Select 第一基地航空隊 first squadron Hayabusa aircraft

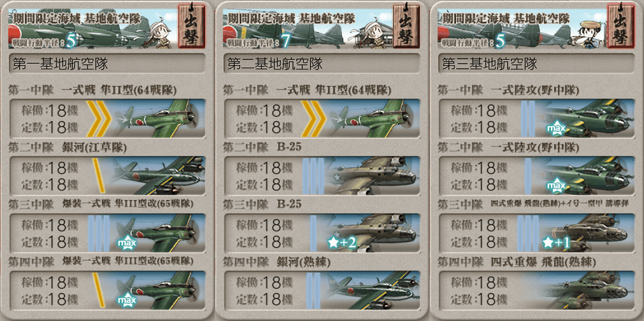[x=158, y=118]
